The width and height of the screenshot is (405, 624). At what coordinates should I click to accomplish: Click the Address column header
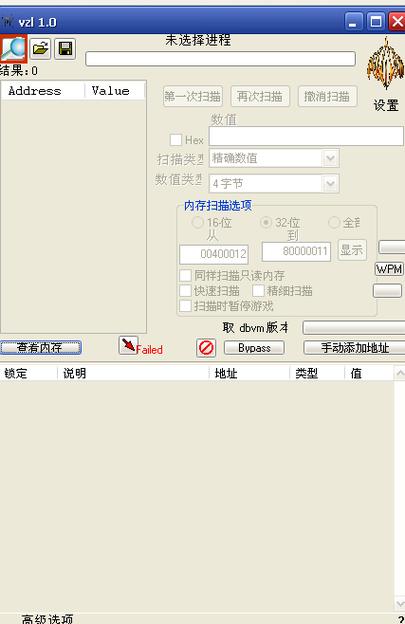(x=43, y=91)
